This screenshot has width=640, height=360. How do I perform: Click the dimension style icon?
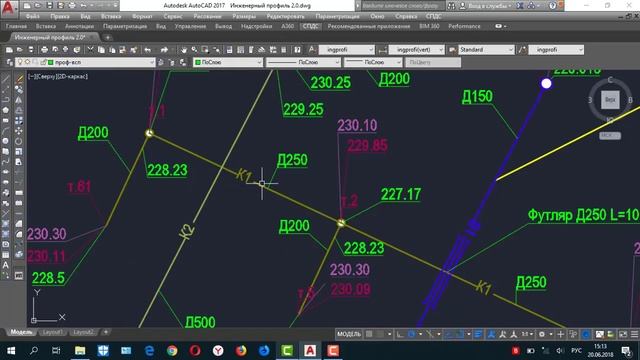click(x=382, y=50)
